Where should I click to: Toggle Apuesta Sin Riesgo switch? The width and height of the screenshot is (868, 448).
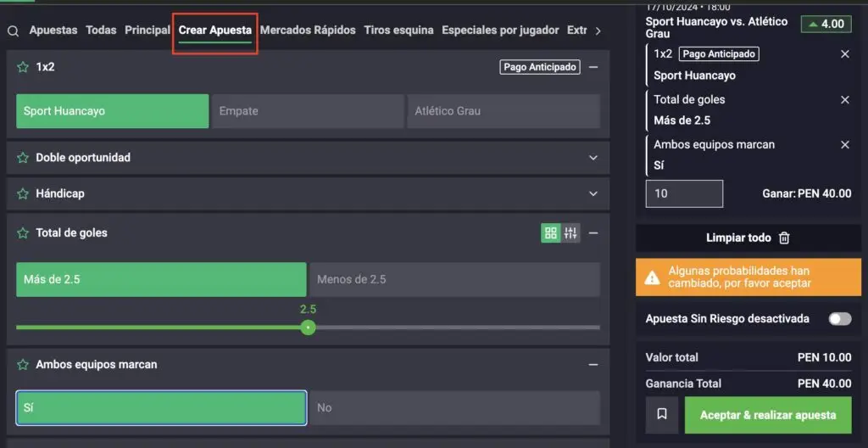839,319
